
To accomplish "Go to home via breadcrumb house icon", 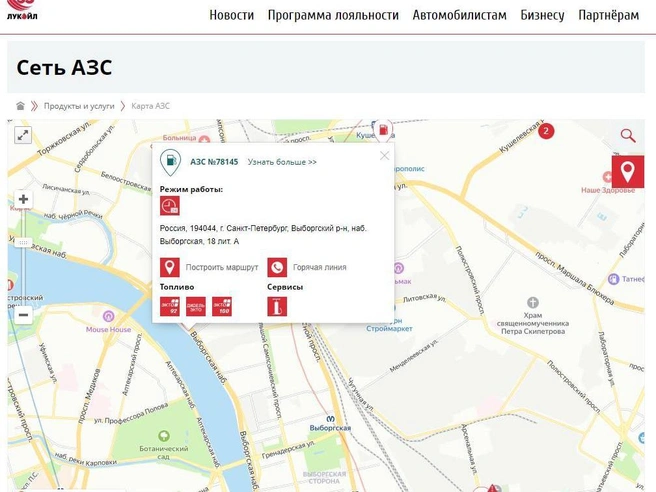I will click(x=20, y=106).
